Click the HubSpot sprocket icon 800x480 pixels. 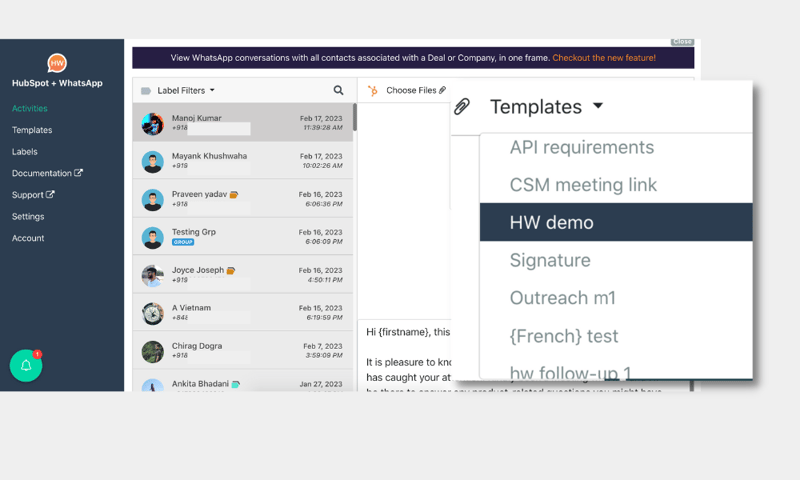pos(373,91)
